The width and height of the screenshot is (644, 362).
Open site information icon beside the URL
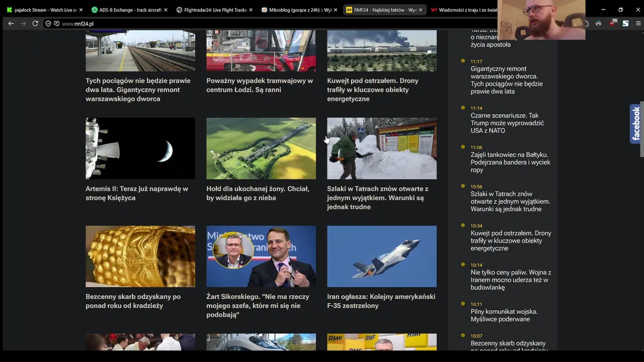[x=56, y=24]
